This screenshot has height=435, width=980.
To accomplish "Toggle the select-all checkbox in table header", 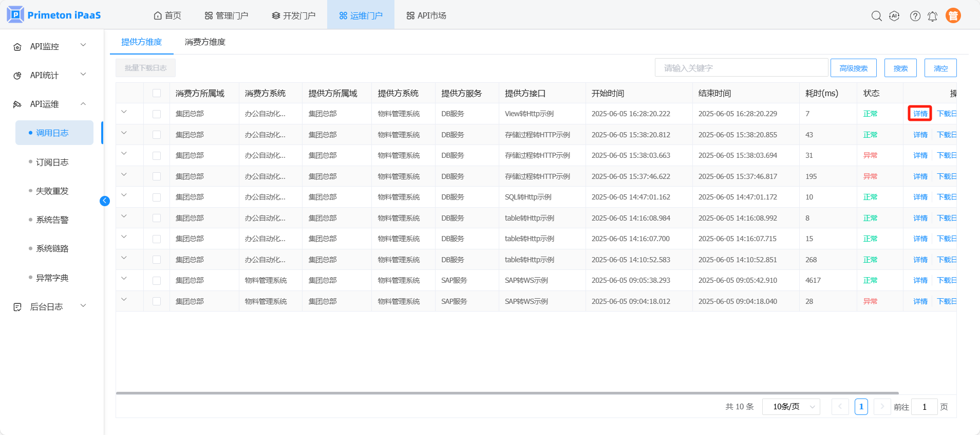I will [157, 93].
